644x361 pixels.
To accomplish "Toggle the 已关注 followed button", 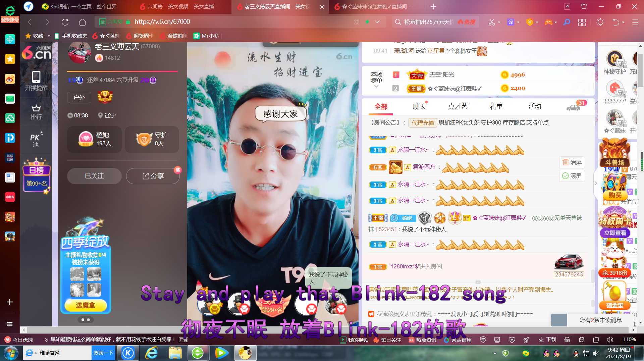I will (94, 176).
